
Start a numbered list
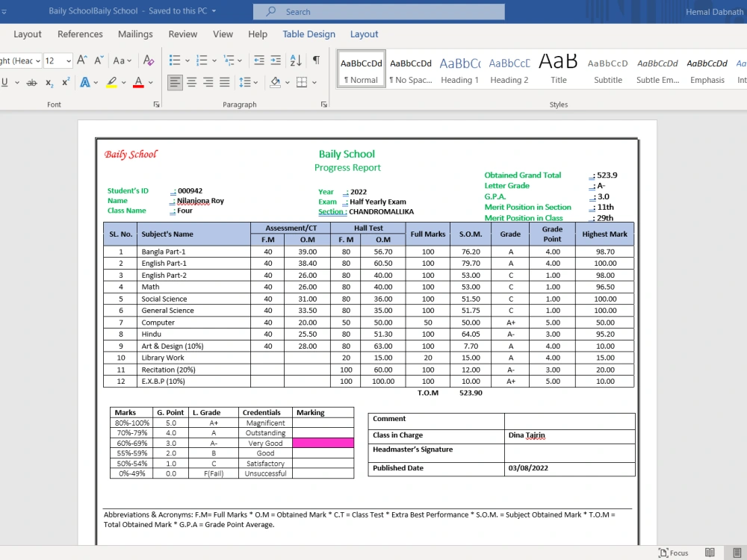[202, 60]
